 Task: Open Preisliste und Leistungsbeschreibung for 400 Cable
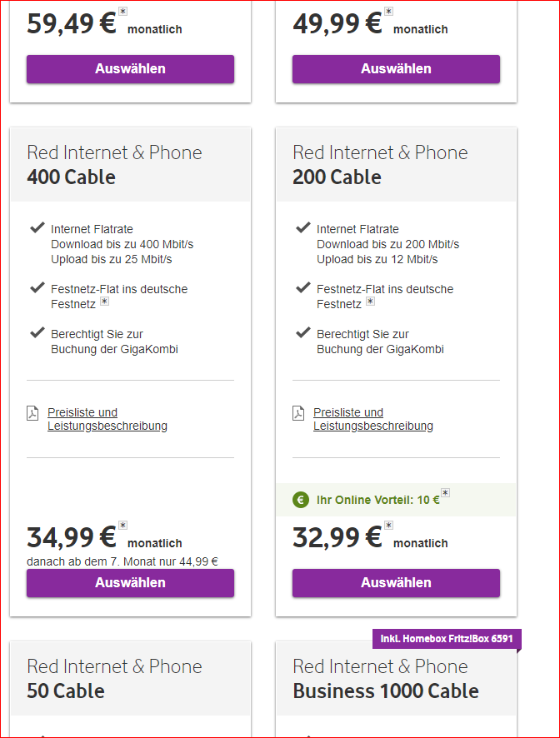click(x=107, y=419)
